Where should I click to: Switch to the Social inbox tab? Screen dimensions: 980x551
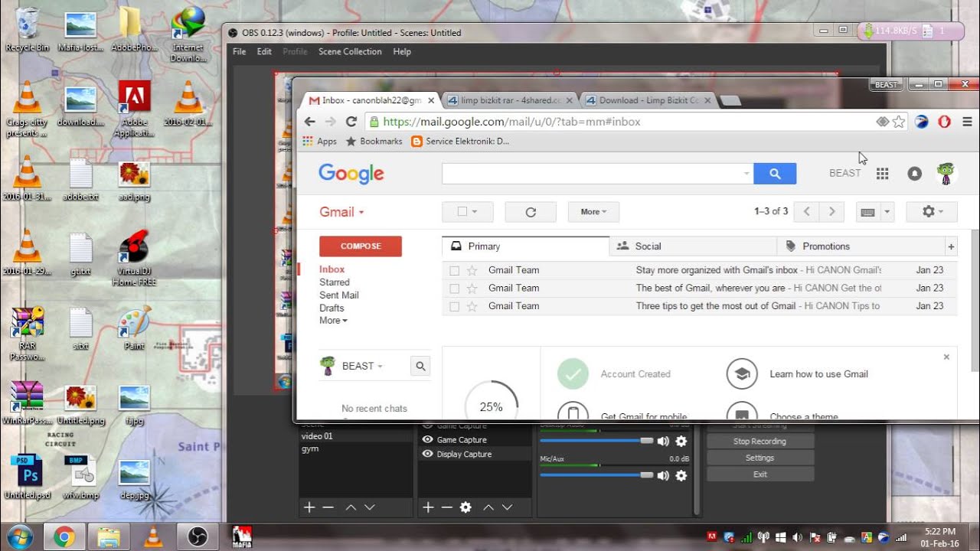tap(693, 246)
